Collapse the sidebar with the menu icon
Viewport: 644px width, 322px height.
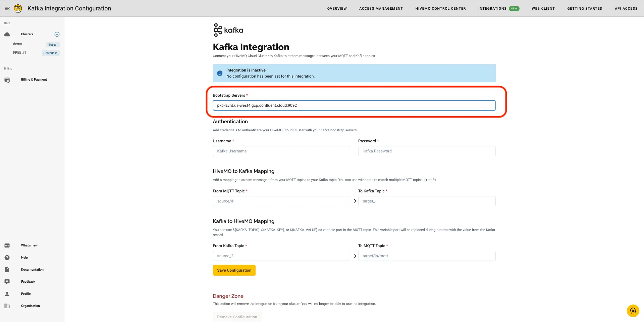click(7, 8)
